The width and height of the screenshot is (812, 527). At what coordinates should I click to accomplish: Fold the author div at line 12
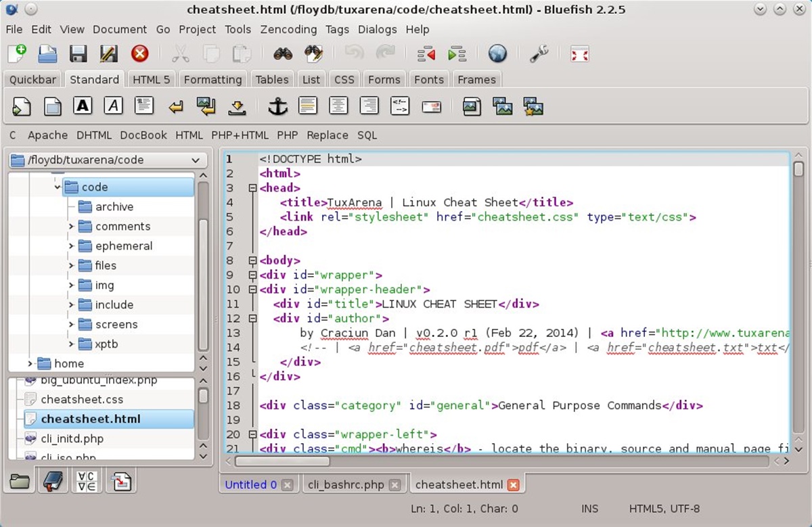[x=253, y=319]
